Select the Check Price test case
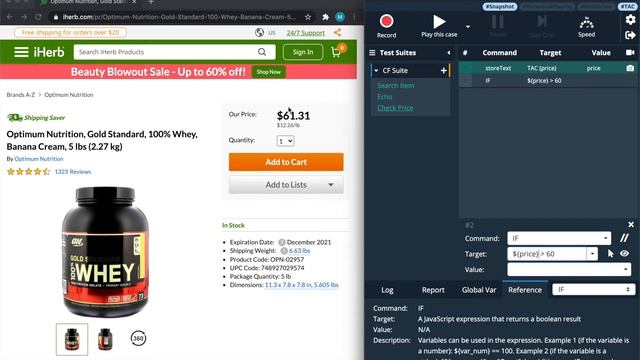Viewport: 640px width, 360px height. (395, 108)
